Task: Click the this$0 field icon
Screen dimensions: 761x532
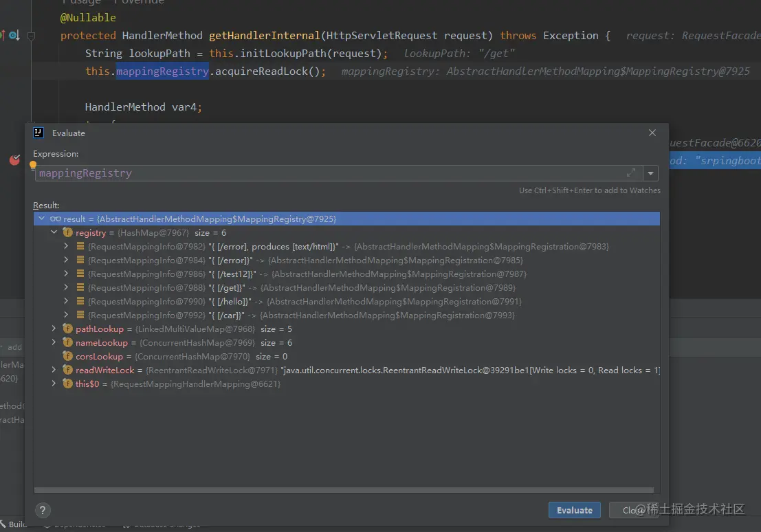Action: pos(68,384)
